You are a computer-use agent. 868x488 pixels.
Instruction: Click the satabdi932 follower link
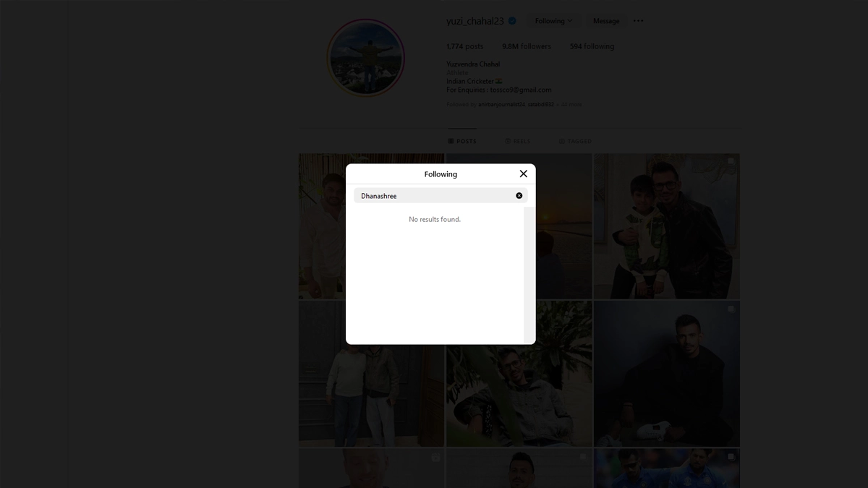point(540,105)
